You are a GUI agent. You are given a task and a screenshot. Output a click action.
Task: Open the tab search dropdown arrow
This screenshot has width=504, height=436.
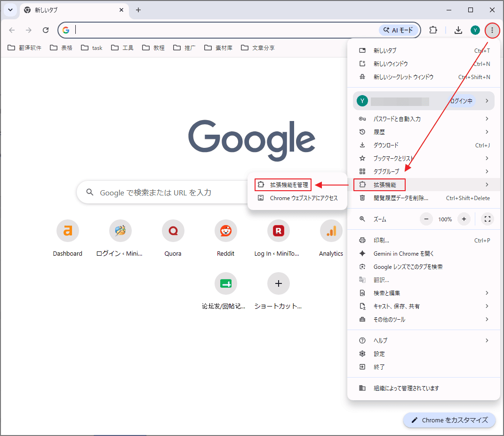pyautogui.click(x=10, y=10)
